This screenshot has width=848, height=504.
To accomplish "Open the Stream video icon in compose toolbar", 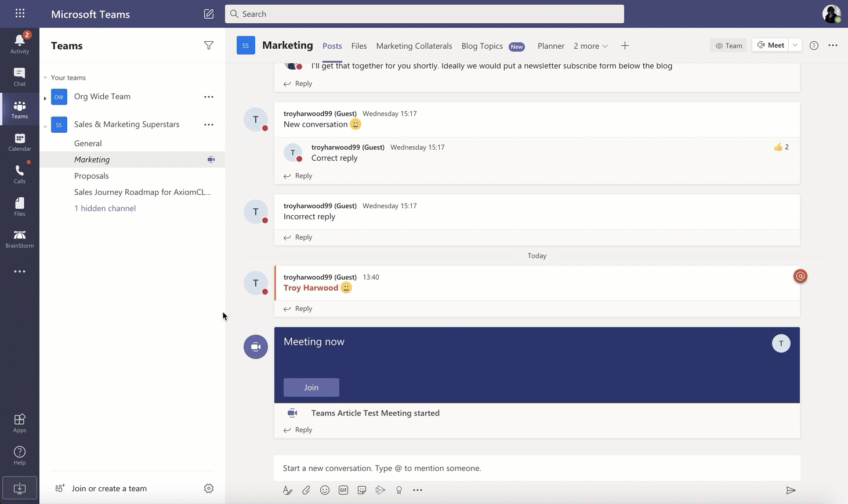I will 380,490.
